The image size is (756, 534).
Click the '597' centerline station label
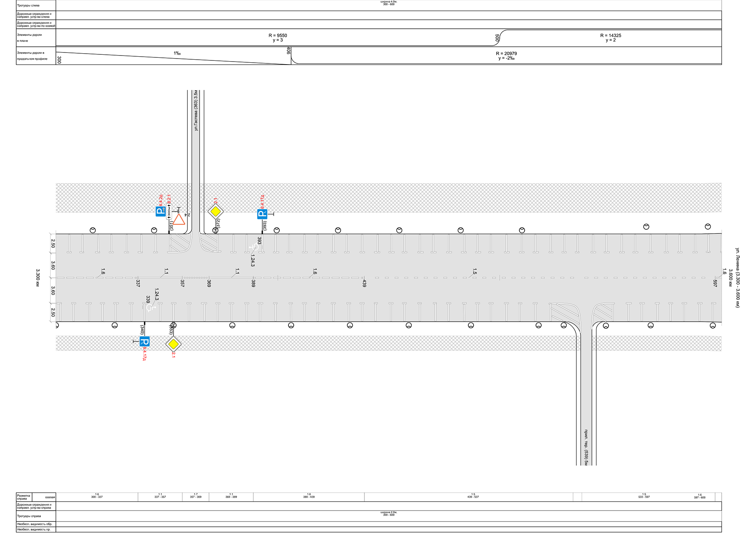pos(715,283)
